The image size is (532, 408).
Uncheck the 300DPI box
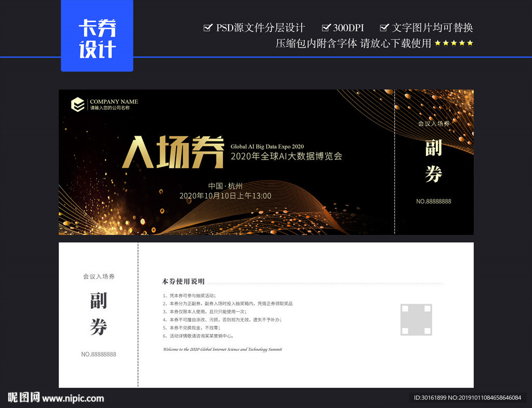click(327, 27)
